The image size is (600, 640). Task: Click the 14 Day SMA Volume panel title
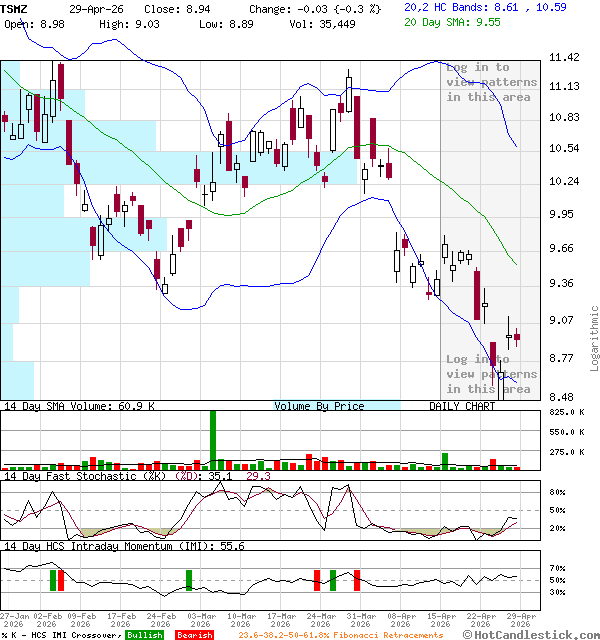click(79, 406)
